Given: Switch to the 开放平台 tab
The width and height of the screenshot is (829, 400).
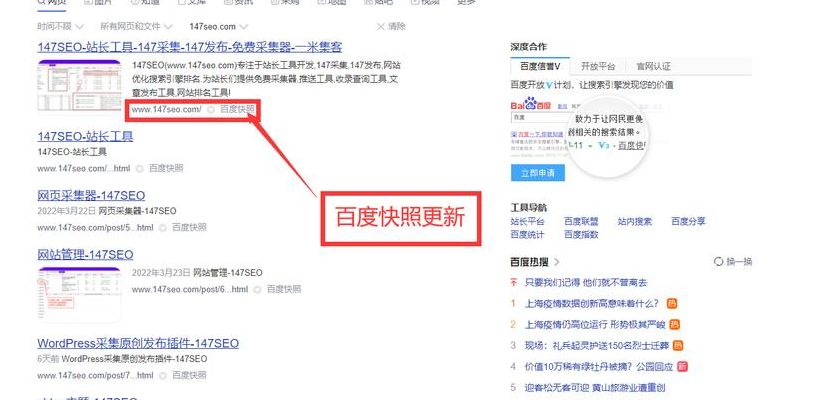Looking at the screenshot, I should pyautogui.click(x=598, y=67).
